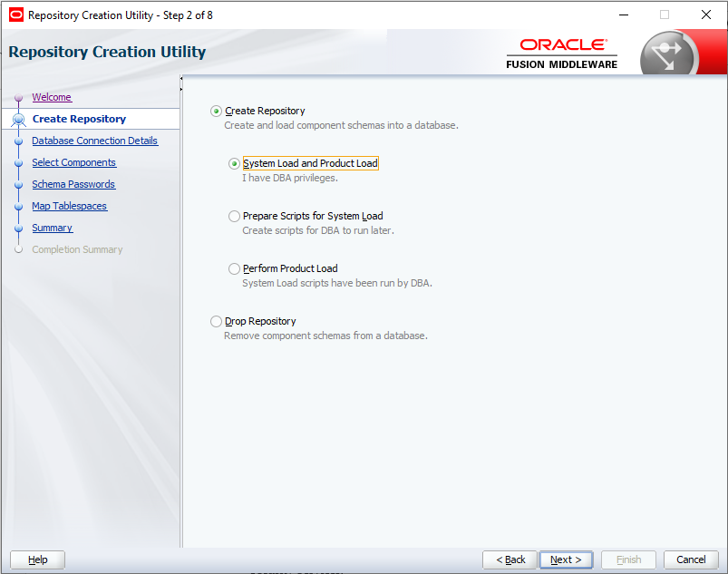728x574 pixels.
Task: Choose the Drop Repository option
Action: pos(216,321)
